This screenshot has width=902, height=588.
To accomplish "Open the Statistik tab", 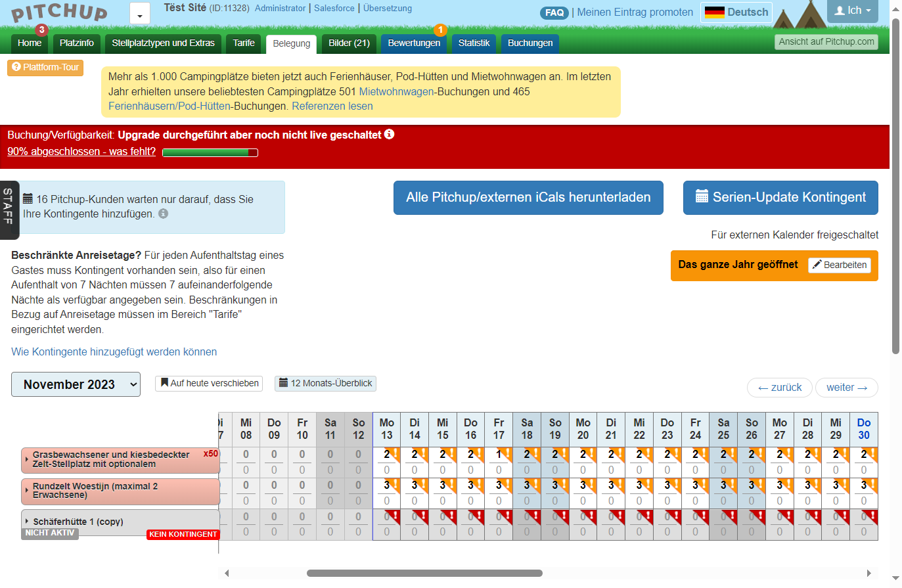I will (474, 43).
